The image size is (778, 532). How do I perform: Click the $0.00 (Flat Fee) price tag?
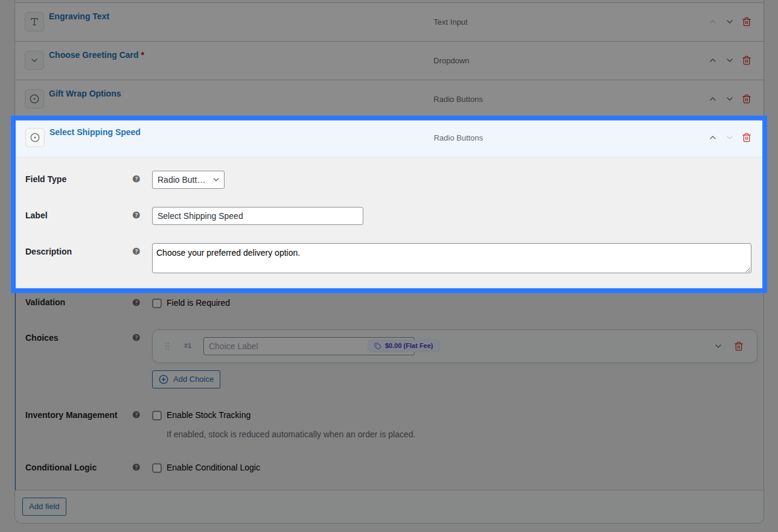404,346
